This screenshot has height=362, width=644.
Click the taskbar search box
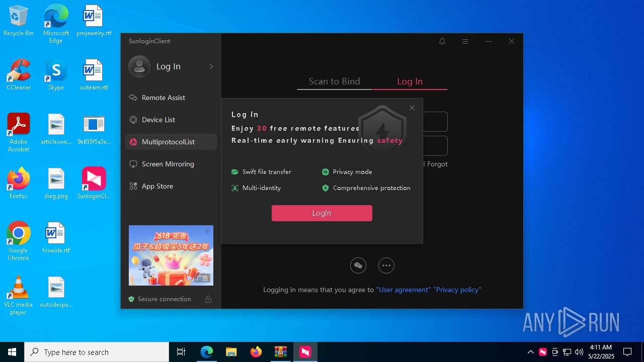pyautogui.click(x=97, y=352)
